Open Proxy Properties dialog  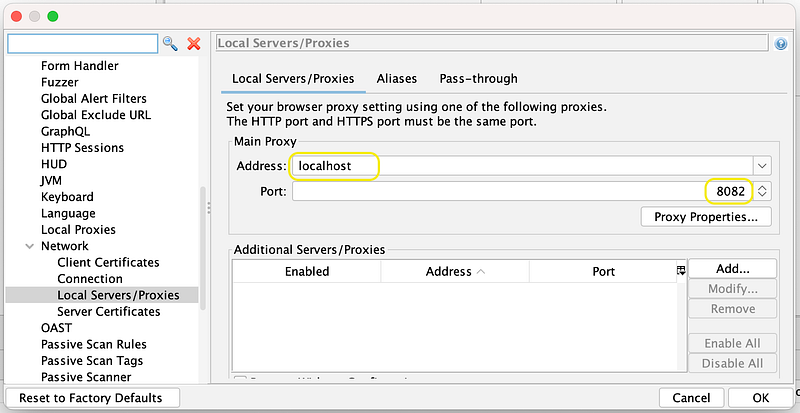[x=706, y=217]
